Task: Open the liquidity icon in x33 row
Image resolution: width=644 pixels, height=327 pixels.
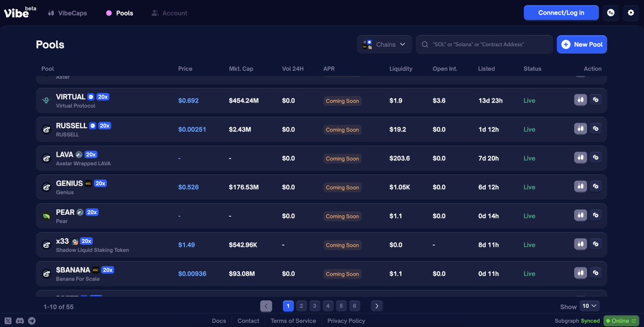Action: tap(595, 244)
